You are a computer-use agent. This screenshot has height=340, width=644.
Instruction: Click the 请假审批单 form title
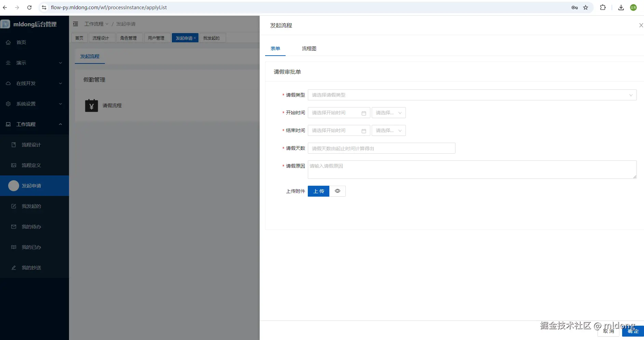click(x=287, y=72)
